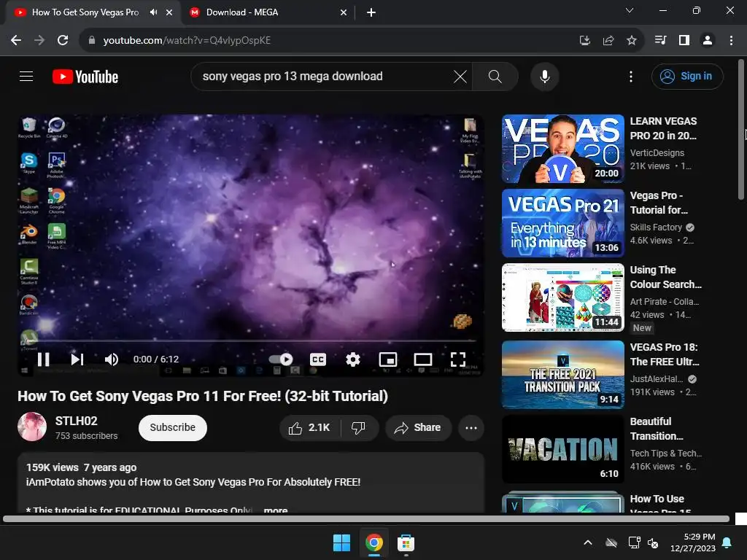Open Microsoft Store from the taskbar
747x560 pixels.
pos(406,542)
